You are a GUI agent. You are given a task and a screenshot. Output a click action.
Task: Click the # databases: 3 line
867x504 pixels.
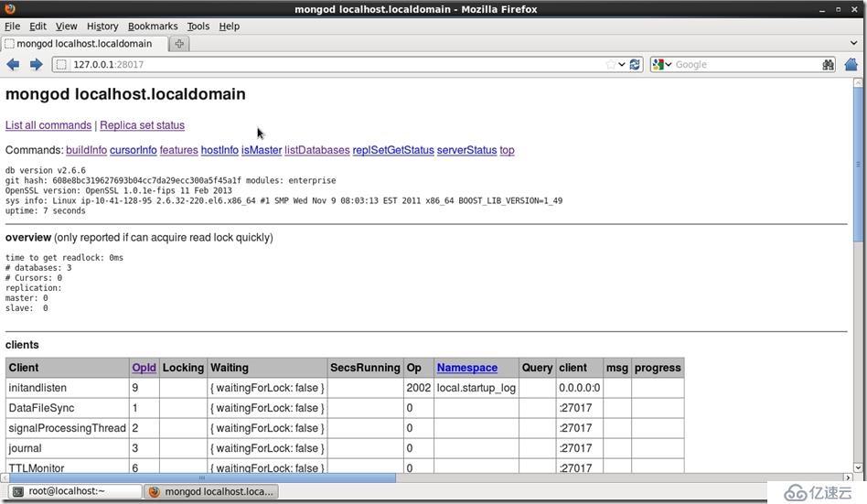38,268
